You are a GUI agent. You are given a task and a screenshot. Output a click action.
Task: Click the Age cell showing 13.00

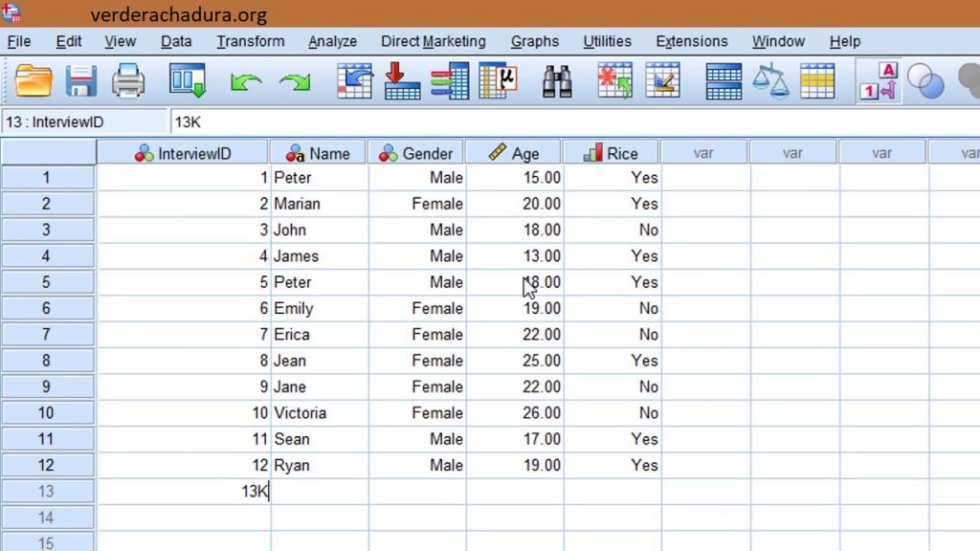(x=514, y=256)
